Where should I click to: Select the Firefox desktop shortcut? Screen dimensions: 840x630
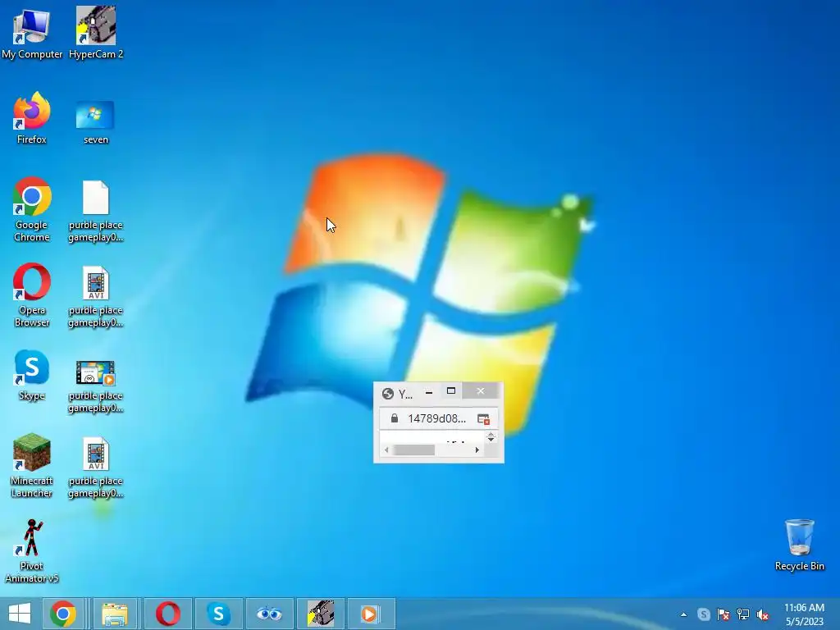(32, 118)
